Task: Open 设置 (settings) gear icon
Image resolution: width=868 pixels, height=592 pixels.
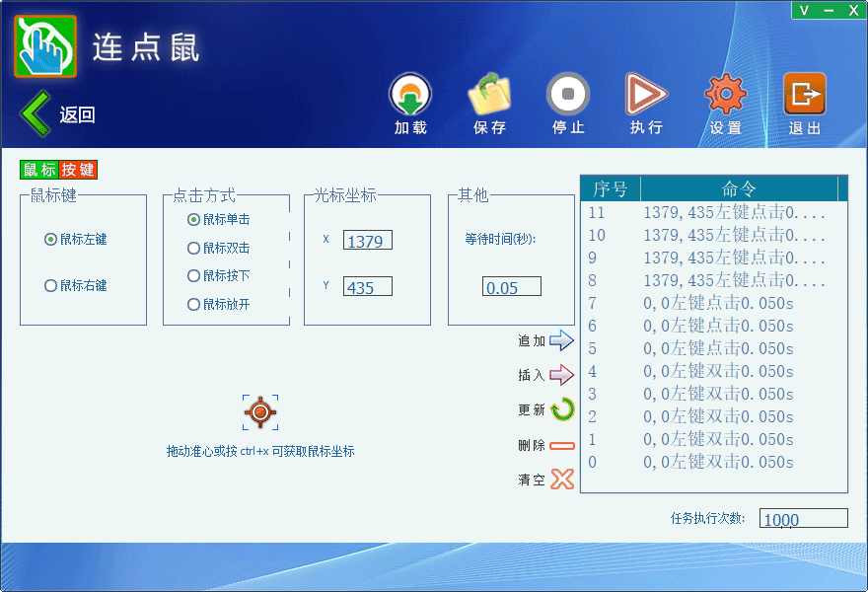Action: (x=726, y=94)
